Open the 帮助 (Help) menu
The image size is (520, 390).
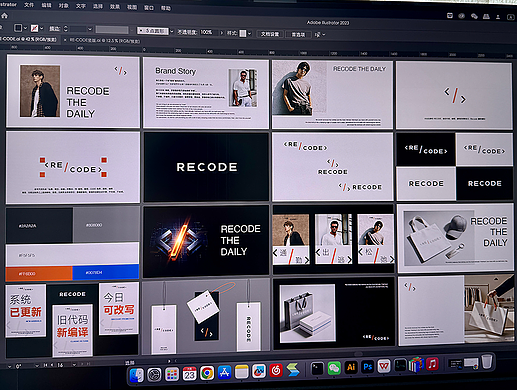tap(166, 8)
